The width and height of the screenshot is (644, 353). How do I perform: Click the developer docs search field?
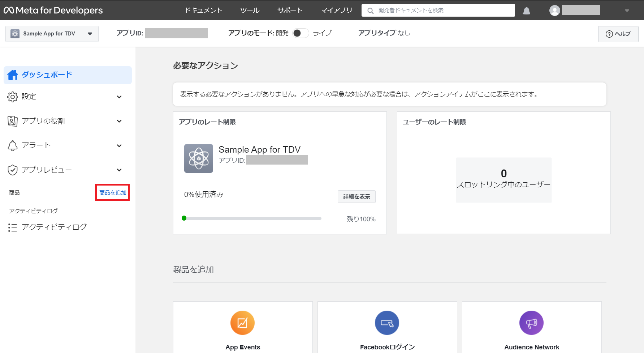[x=438, y=10]
